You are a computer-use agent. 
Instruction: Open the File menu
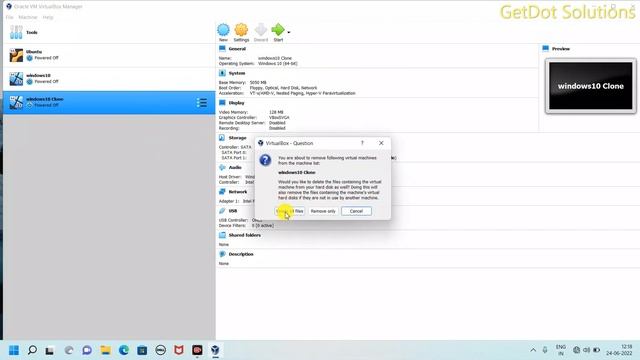[x=9, y=17]
